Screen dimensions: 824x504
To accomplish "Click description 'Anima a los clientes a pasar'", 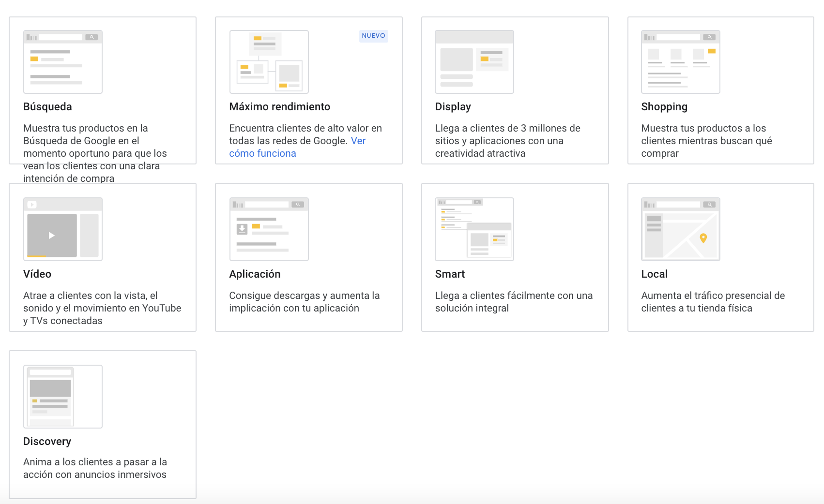I will pos(95,468).
